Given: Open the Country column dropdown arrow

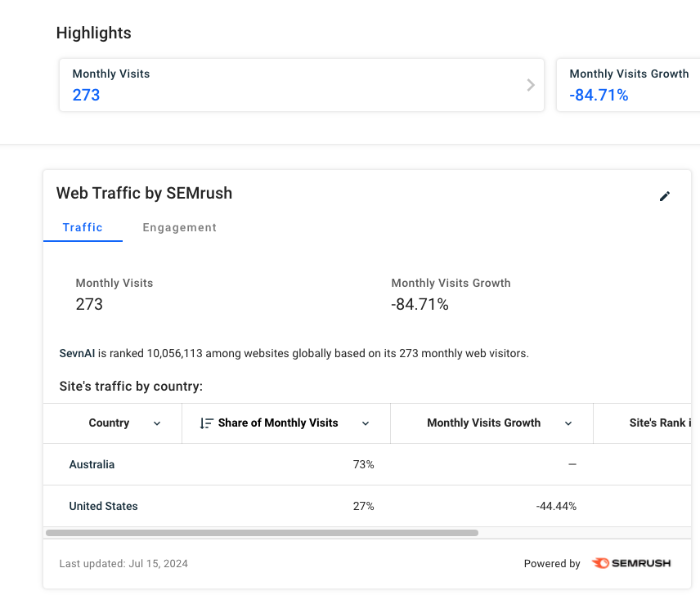Looking at the screenshot, I should point(156,423).
